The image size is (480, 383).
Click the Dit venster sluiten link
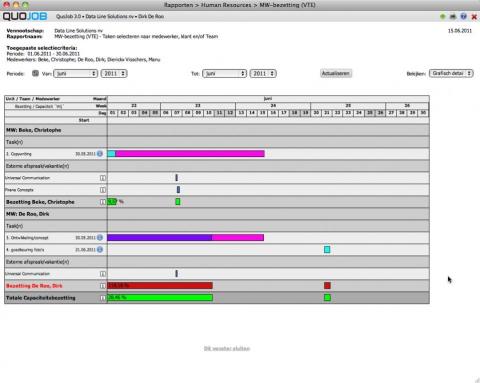pos(227,348)
